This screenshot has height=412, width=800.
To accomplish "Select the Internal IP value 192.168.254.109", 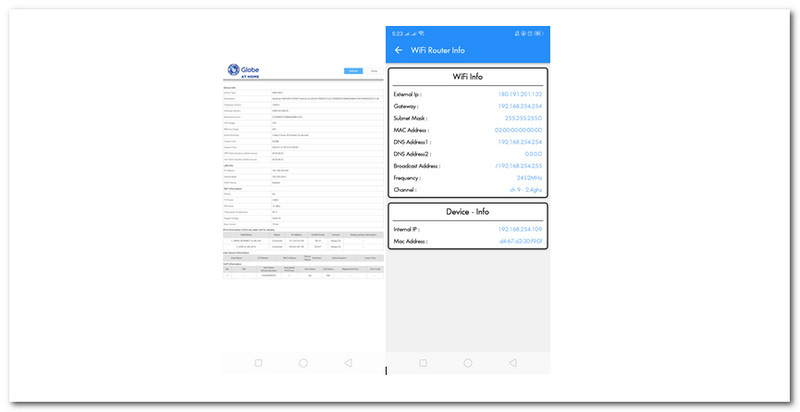I will (x=520, y=229).
